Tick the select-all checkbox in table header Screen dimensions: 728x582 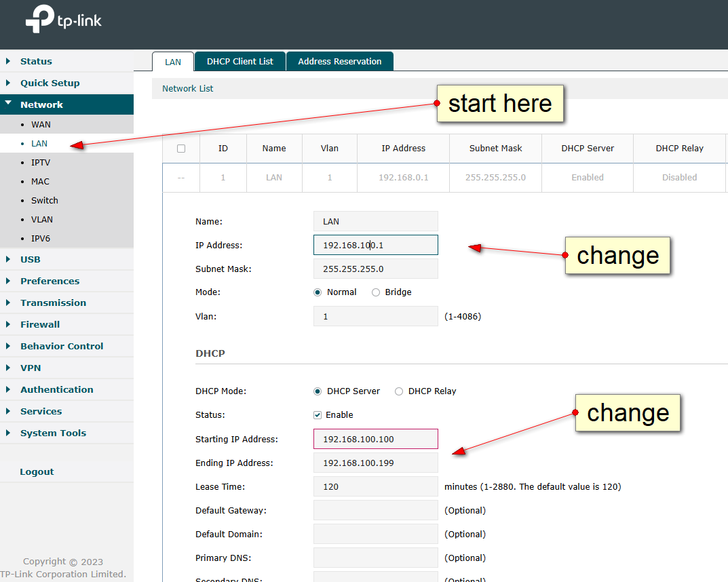pyautogui.click(x=181, y=149)
